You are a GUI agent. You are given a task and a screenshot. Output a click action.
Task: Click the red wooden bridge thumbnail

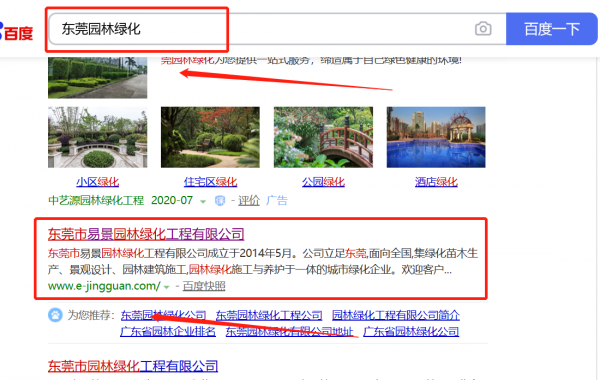tap(323, 137)
